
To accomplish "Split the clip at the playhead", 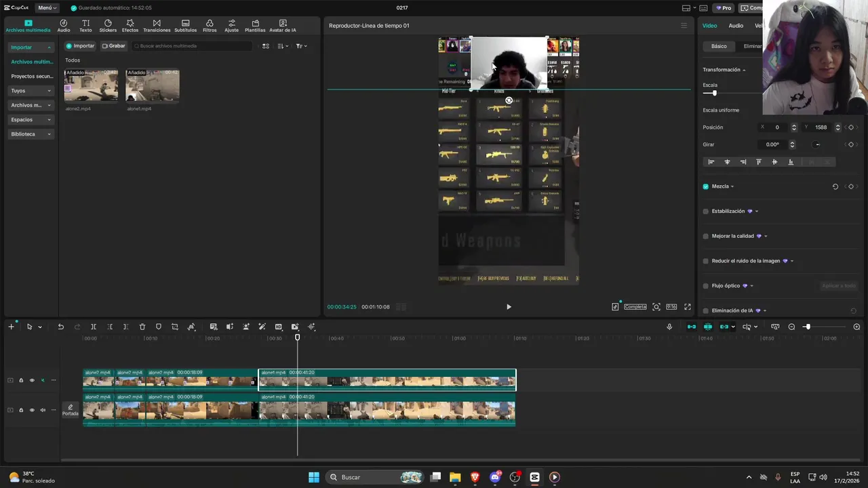I will pyautogui.click(x=94, y=327).
